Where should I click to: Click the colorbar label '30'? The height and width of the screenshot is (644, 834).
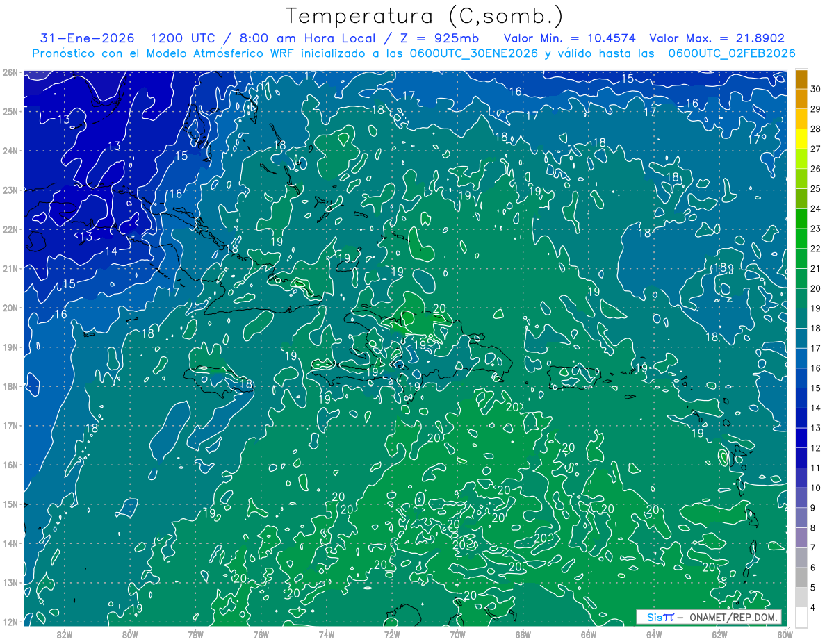click(815, 89)
